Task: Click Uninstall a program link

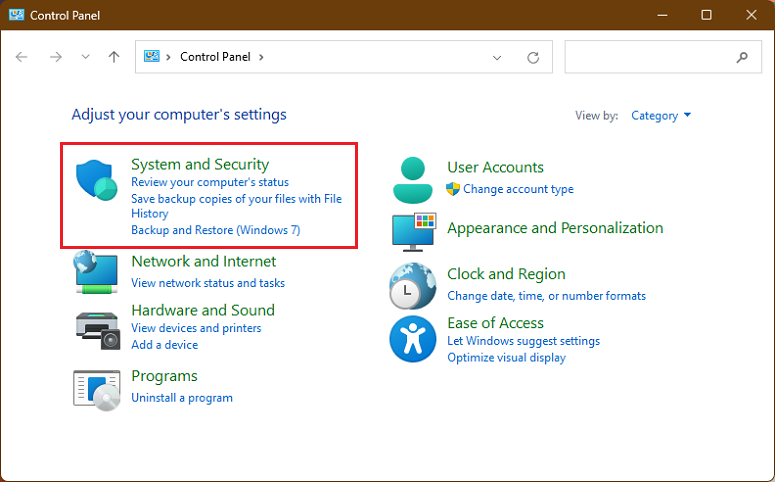Action: (x=182, y=397)
